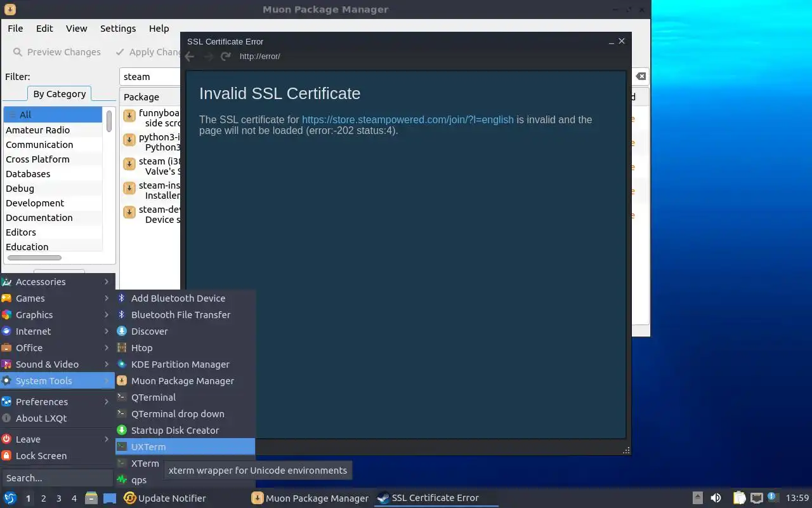Screen dimensions: 812x508
Task: Click the Muon filter text field
Action: [151, 76]
